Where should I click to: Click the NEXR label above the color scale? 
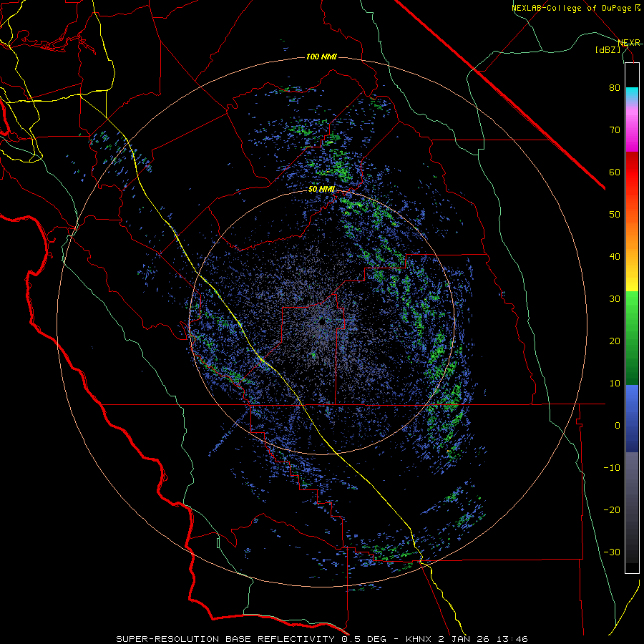point(628,43)
